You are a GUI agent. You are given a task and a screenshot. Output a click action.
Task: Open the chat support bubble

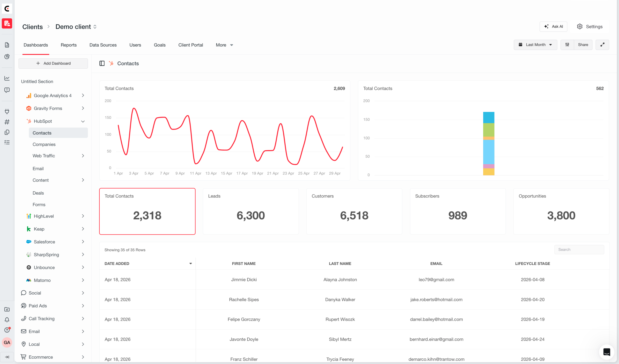[x=606, y=352]
